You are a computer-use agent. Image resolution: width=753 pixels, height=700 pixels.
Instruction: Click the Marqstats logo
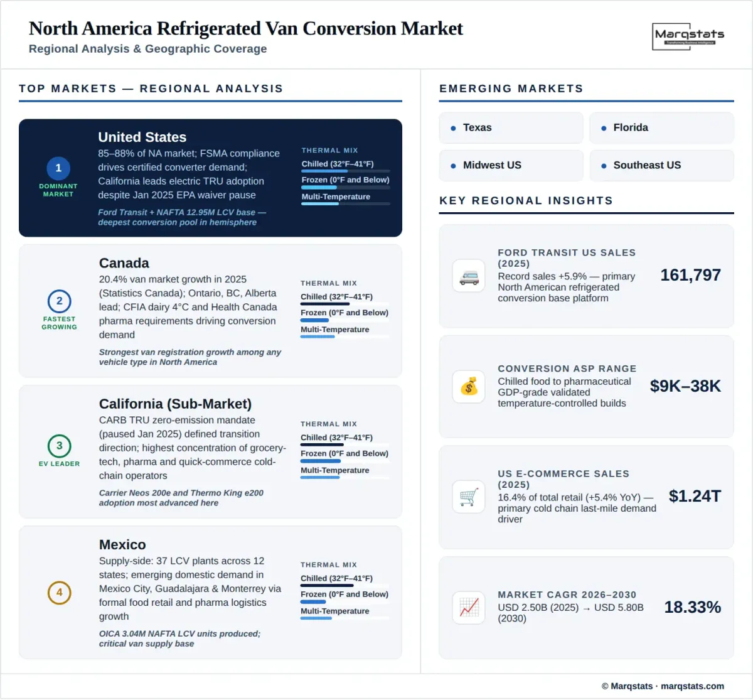click(689, 36)
